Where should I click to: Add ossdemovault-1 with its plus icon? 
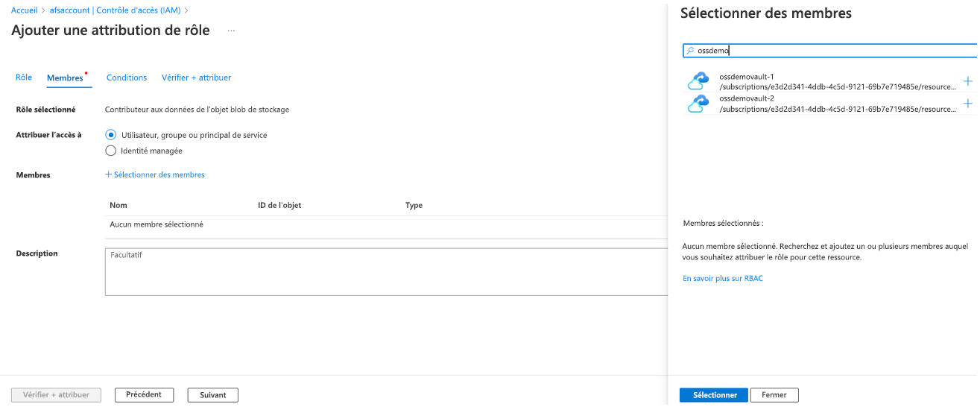point(968,81)
